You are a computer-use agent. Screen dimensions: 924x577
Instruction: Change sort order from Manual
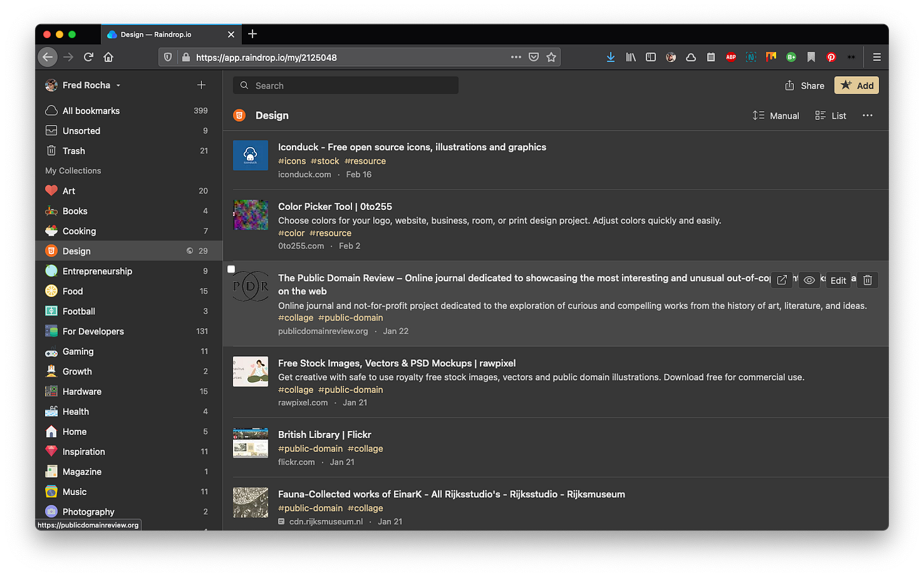[775, 116]
